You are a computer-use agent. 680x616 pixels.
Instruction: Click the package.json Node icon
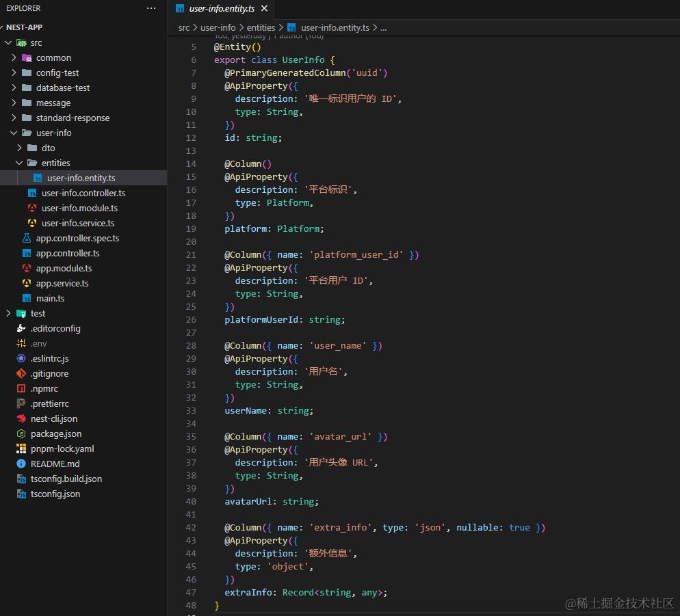(x=21, y=433)
